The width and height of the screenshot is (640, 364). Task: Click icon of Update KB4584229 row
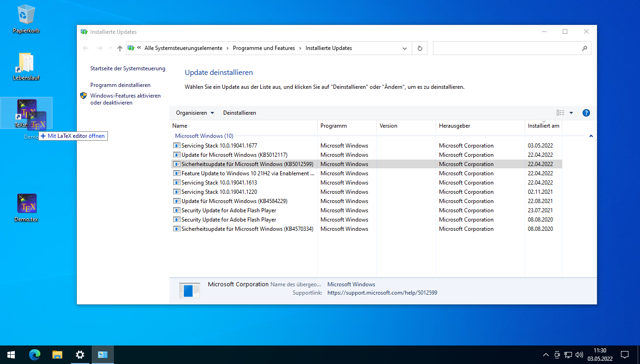coord(176,201)
